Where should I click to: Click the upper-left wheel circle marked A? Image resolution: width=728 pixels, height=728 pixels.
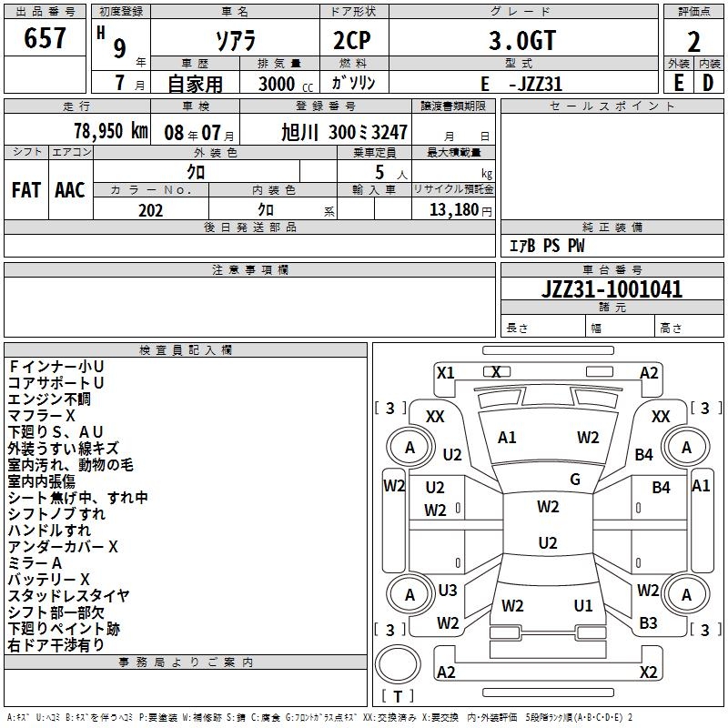point(409,447)
